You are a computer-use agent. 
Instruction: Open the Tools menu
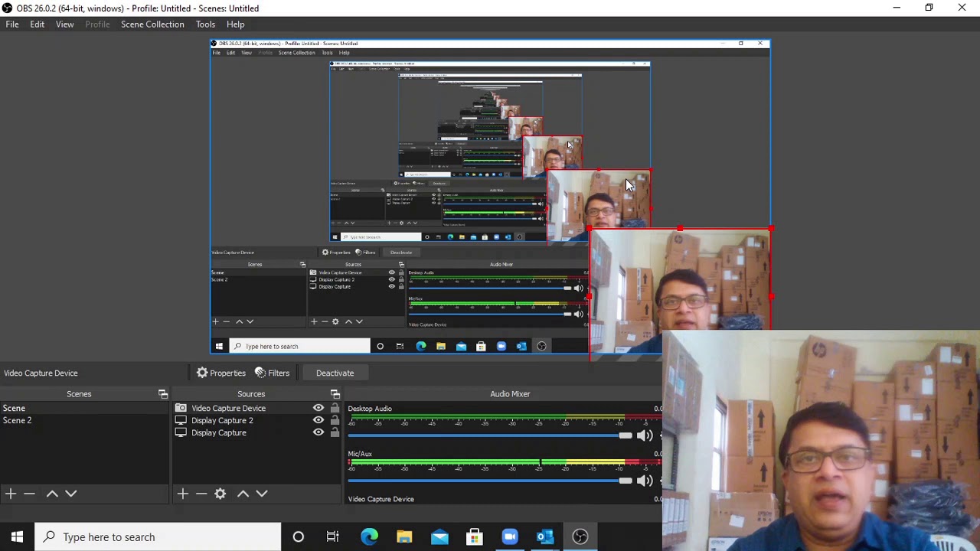click(x=205, y=24)
